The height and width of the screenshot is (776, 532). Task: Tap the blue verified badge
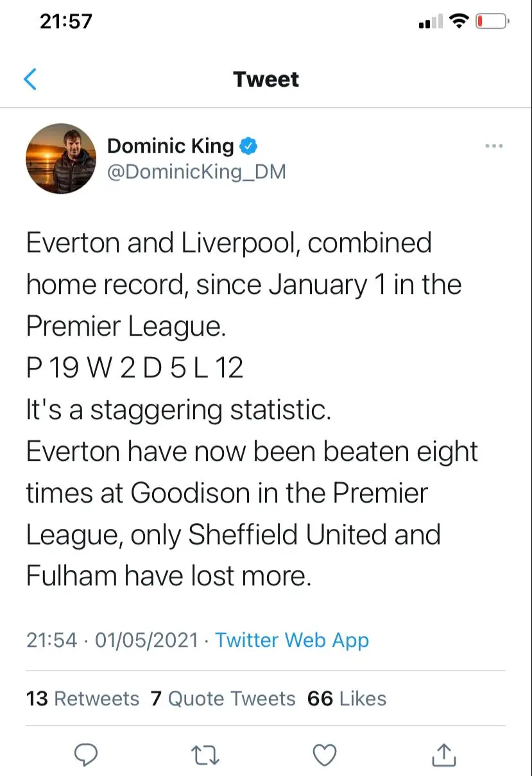tap(248, 146)
